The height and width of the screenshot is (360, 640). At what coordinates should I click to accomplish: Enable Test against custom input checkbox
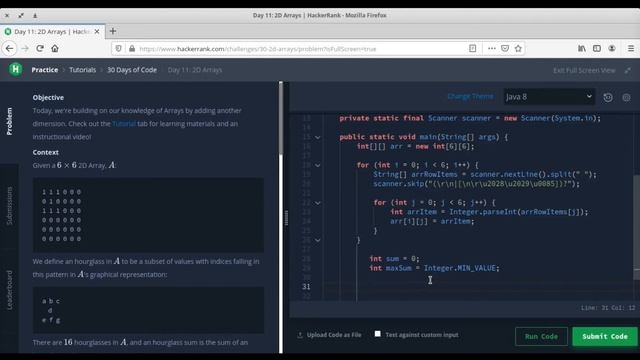click(x=378, y=334)
